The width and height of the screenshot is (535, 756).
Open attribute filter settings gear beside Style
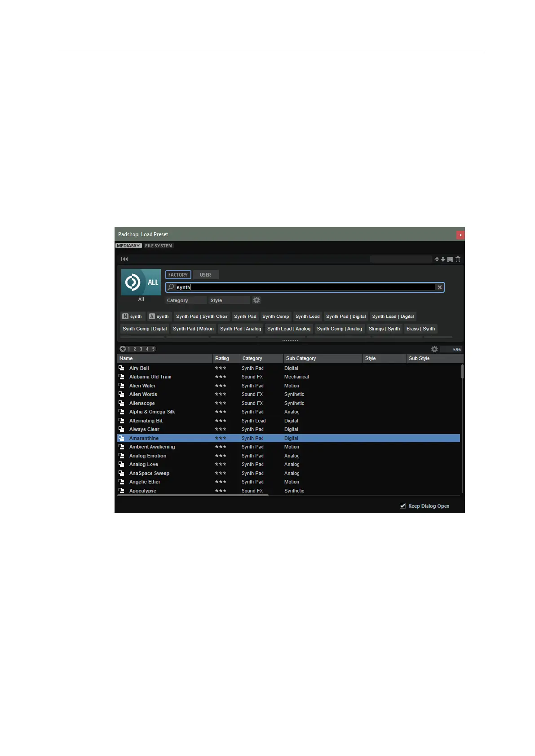click(256, 300)
